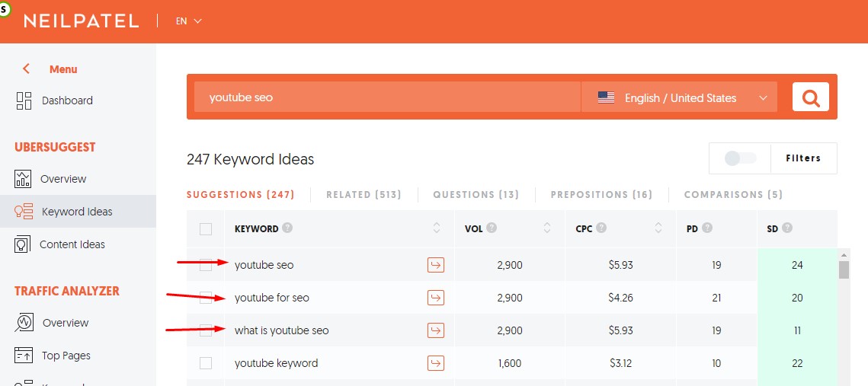868x386 pixels.
Task: Check the 'youtube keyword' row checkbox
Action: 205,363
